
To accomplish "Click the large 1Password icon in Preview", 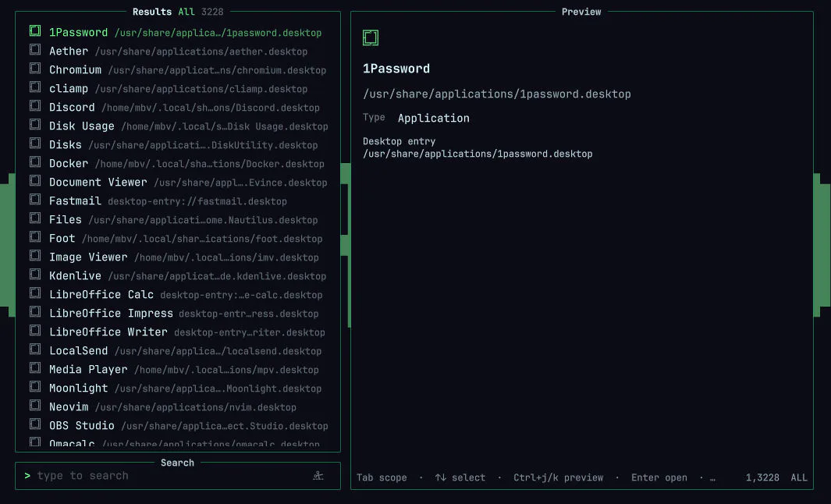I will point(371,37).
